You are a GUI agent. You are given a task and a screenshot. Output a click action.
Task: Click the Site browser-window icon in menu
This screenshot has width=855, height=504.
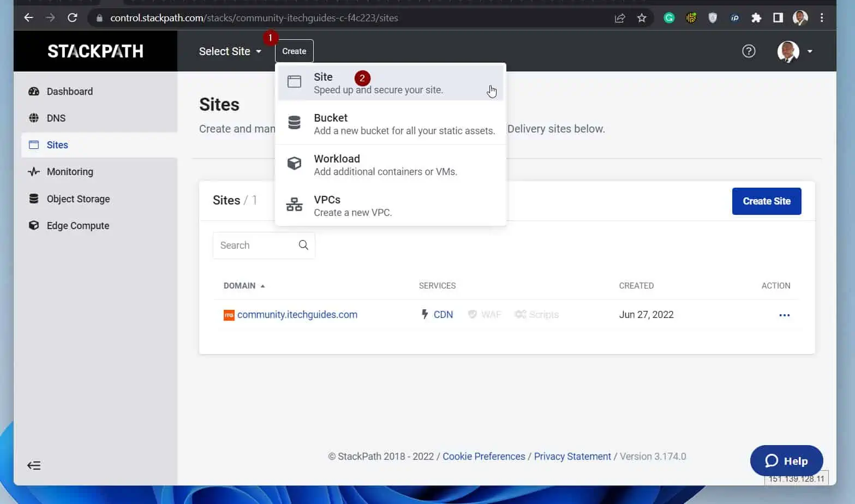(294, 82)
